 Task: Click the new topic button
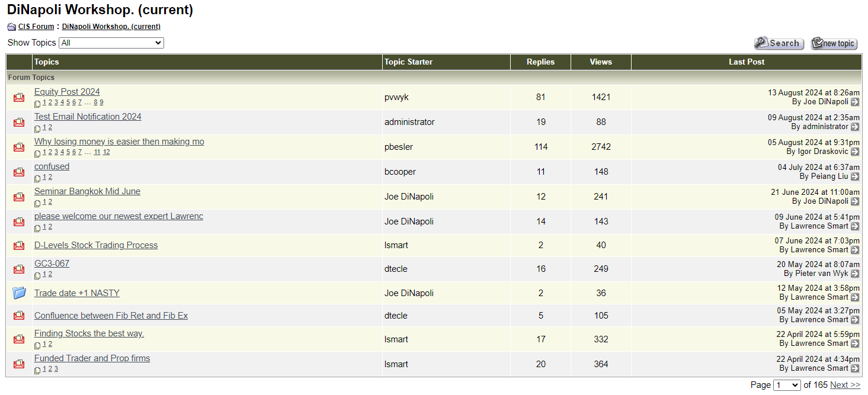[x=834, y=43]
